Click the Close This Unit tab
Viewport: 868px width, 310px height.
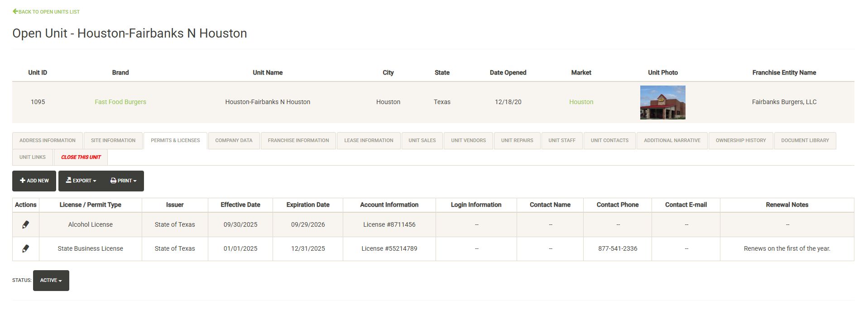tap(81, 157)
